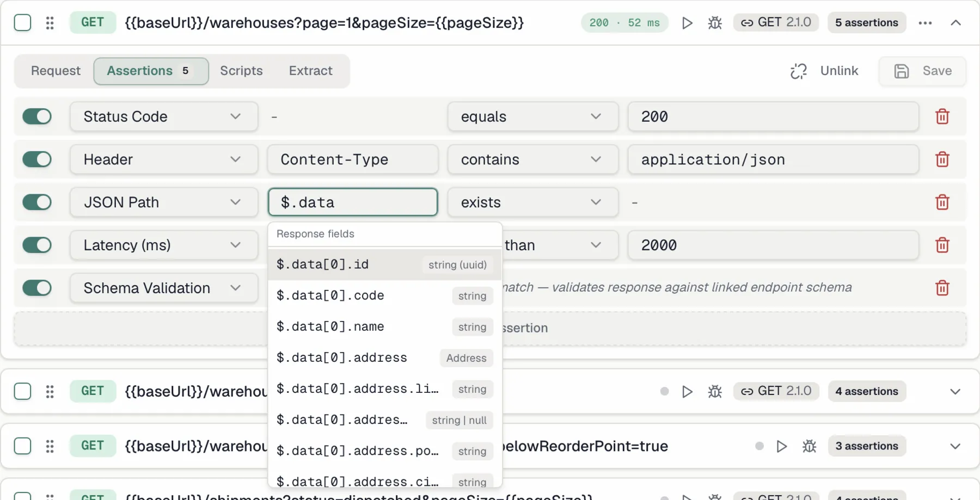This screenshot has height=500, width=980.
Task: Delete the Schema Validation assertion
Action: coord(942,288)
